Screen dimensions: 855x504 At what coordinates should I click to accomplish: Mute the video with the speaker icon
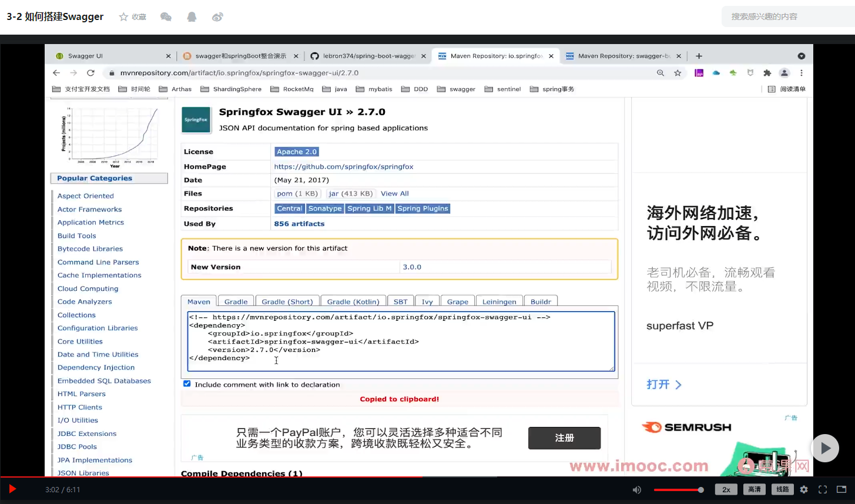coord(637,490)
